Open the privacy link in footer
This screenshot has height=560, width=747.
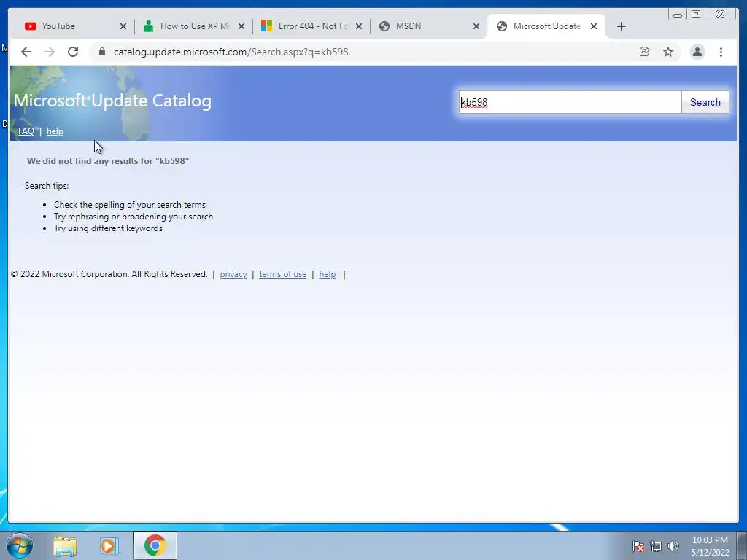pyautogui.click(x=233, y=274)
